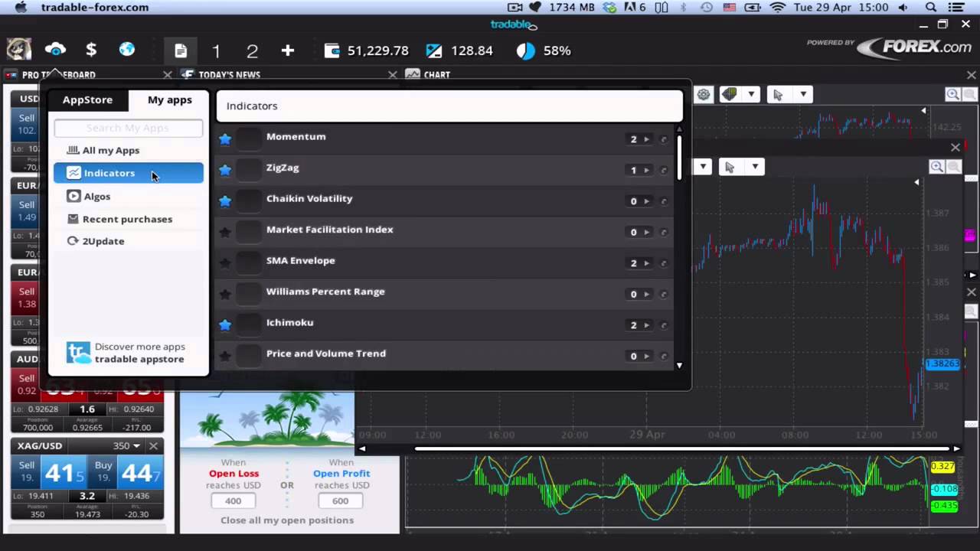980x551 pixels.
Task: Expand the SMA Envelope count arrow
Action: 647,263
